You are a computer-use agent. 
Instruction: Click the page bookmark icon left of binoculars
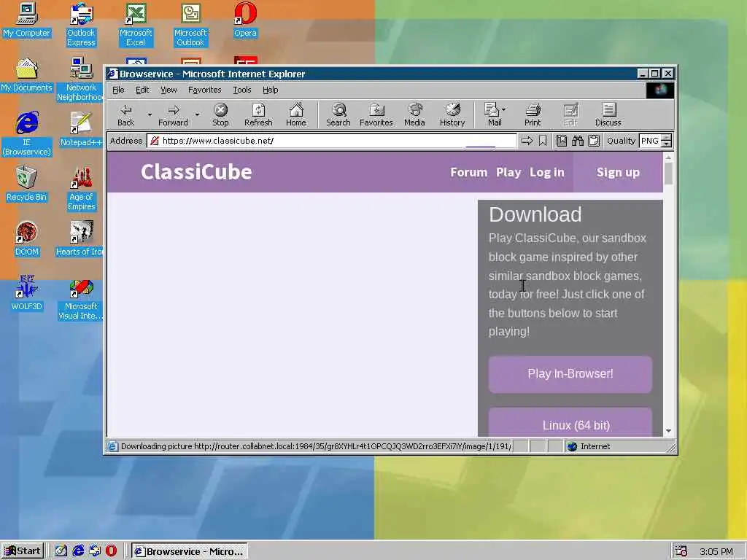pyautogui.click(x=562, y=141)
